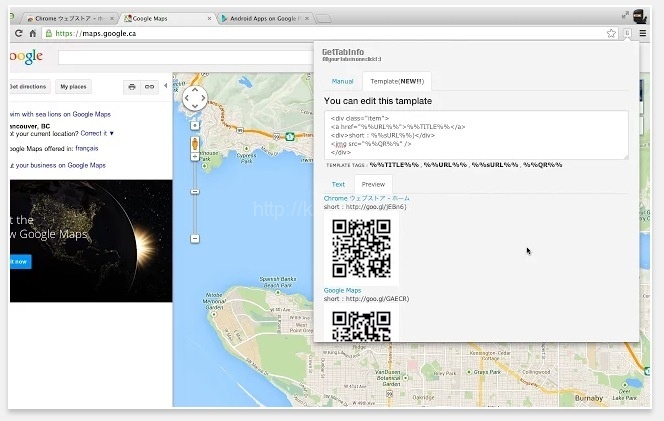Pick up the Pegman street view icon
Viewport: 664px width, 421px height.
tap(195, 144)
